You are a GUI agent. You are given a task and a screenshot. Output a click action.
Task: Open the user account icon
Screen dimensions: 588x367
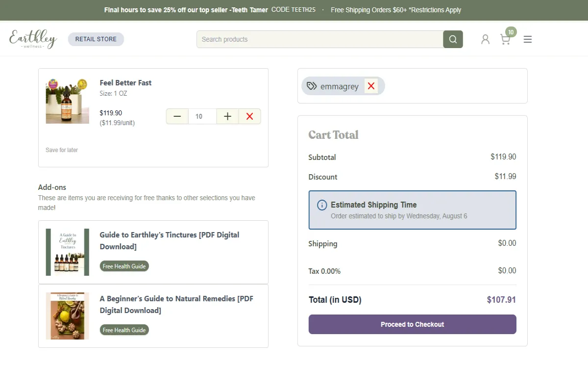[x=485, y=39]
